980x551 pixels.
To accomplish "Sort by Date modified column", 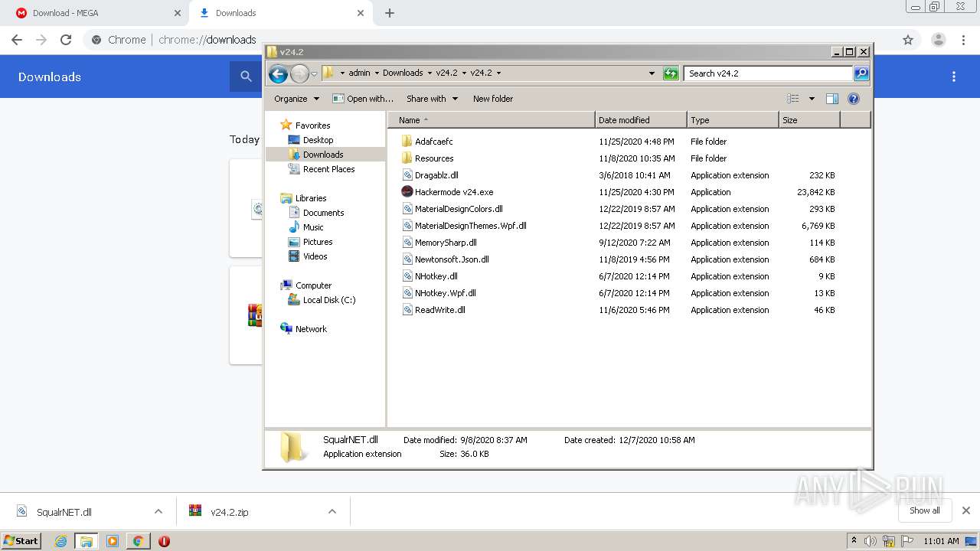I will (641, 120).
